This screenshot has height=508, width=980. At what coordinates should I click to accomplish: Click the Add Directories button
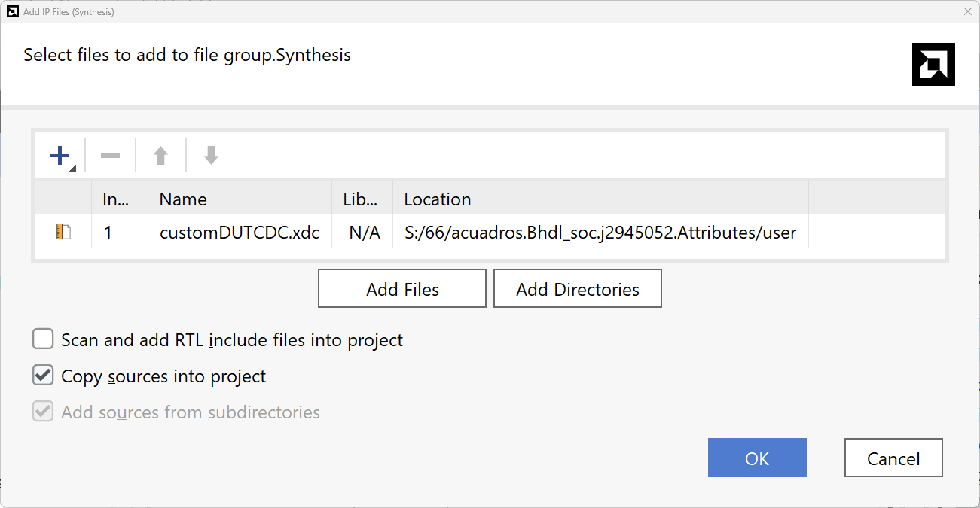tap(577, 289)
